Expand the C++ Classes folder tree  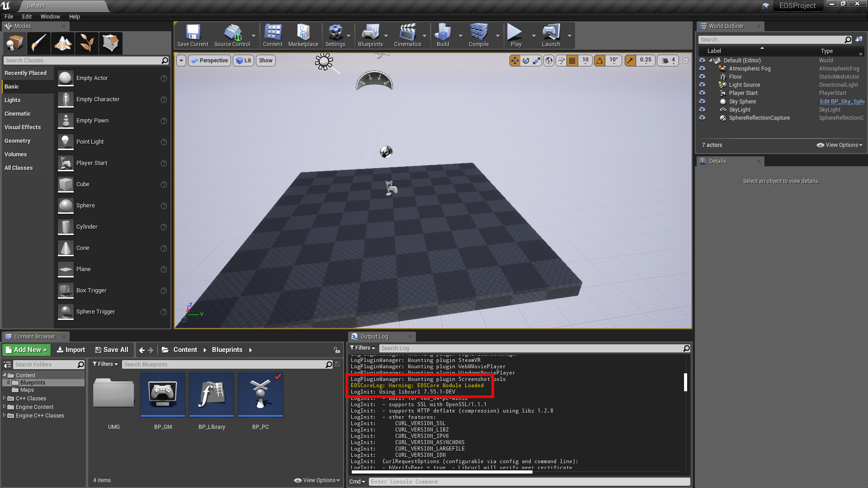click(x=5, y=398)
